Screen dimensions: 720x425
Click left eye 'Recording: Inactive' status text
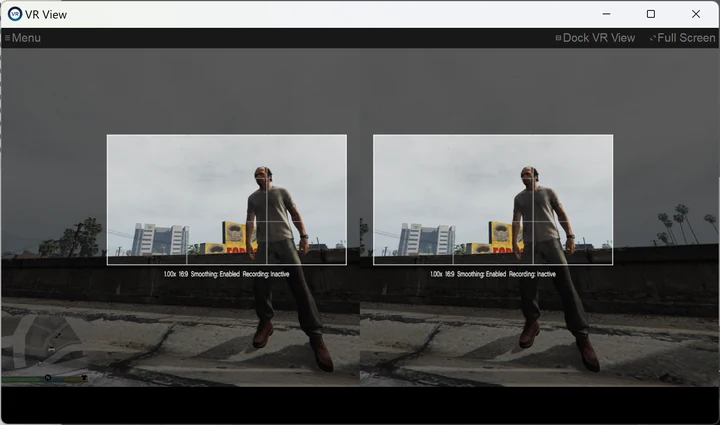(266, 274)
